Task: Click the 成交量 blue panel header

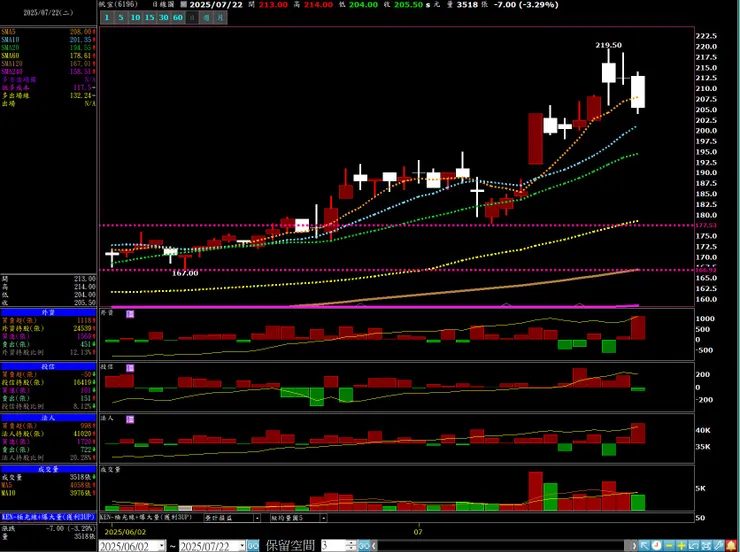Action: pos(48,469)
